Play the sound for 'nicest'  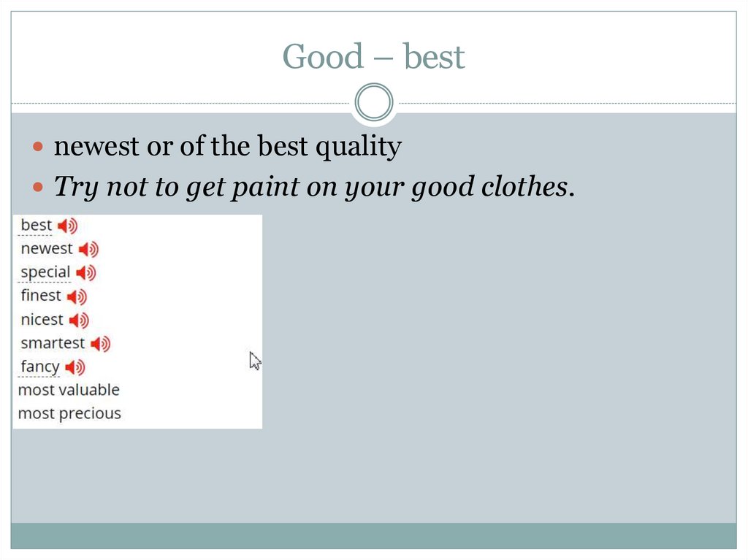[x=79, y=320]
